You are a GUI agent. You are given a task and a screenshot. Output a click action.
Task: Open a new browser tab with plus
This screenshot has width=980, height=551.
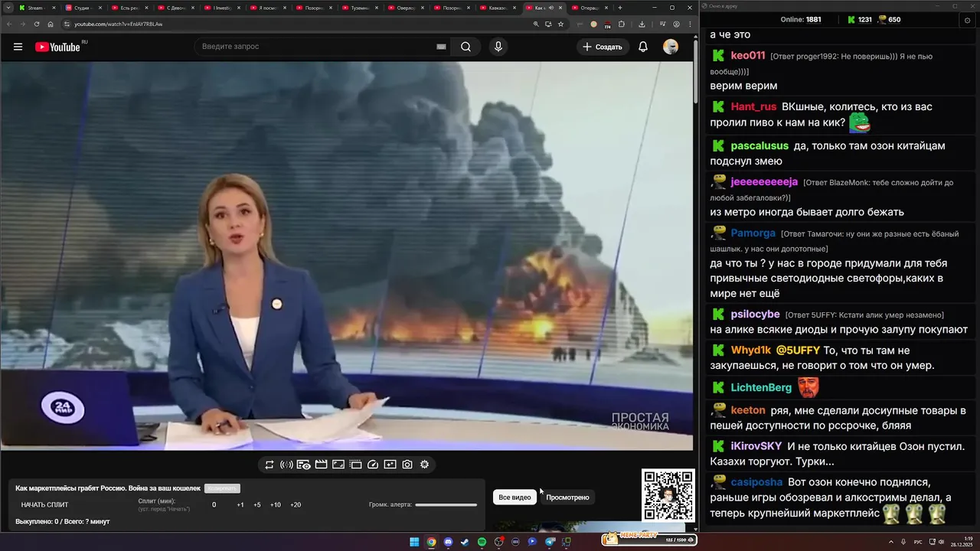[620, 8]
